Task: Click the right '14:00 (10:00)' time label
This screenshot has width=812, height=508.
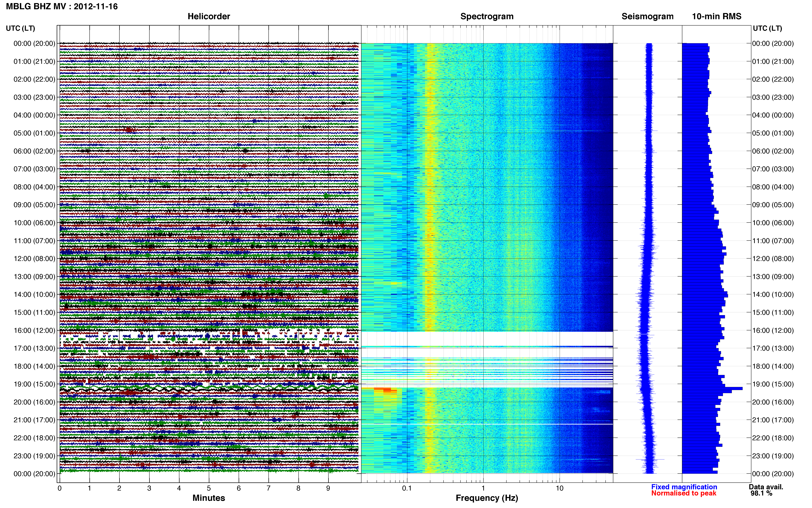Action: point(773,294)
